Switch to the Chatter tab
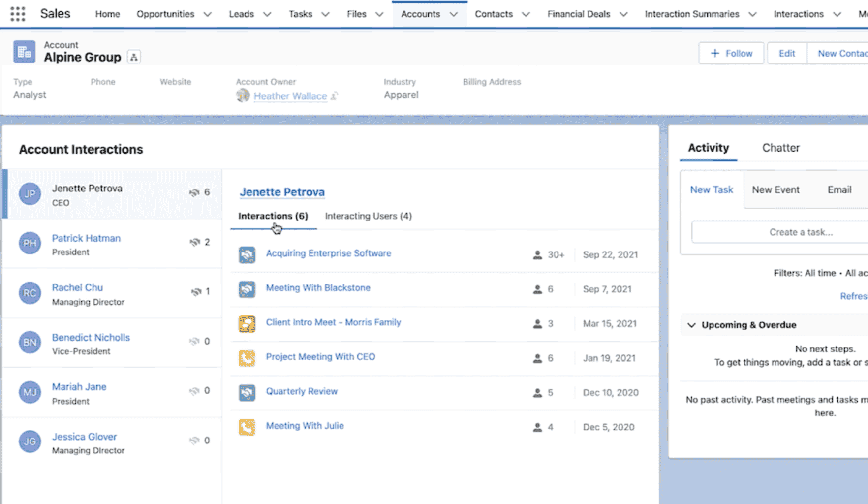The width and height of the screenshot is (868, 504). 780,148
